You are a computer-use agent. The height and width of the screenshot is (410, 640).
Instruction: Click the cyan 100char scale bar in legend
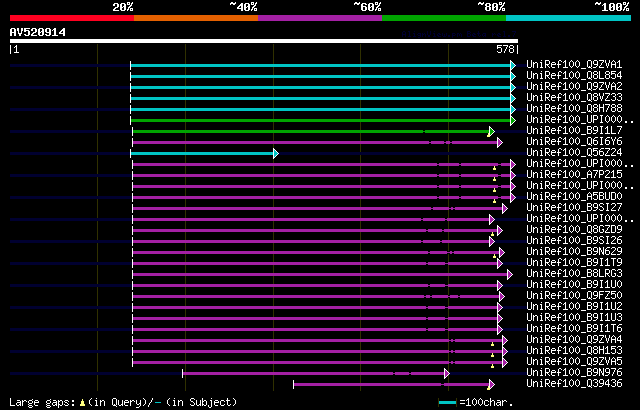click(x=447, y=403)
